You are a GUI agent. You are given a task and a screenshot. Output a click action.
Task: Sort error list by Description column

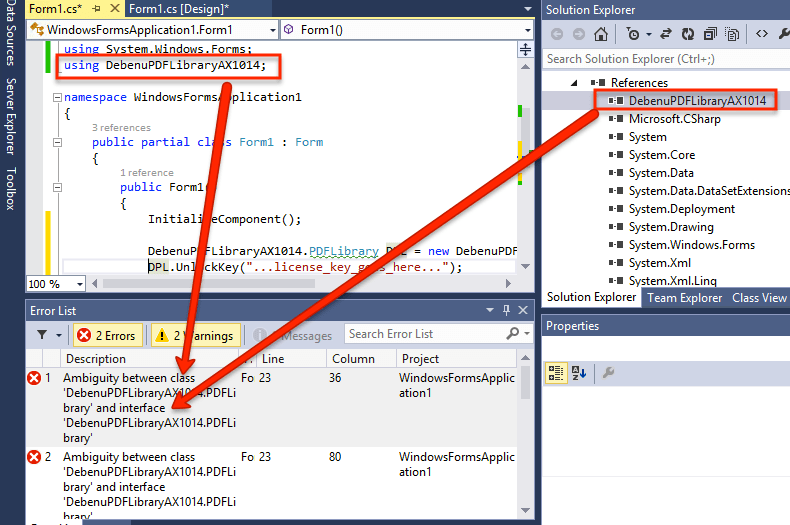96,359
